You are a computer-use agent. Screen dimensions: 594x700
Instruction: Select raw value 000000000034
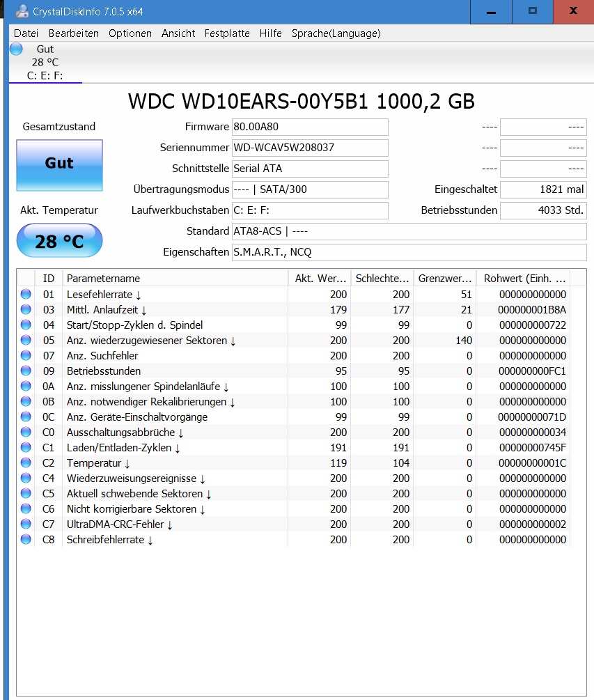point(533,432)
